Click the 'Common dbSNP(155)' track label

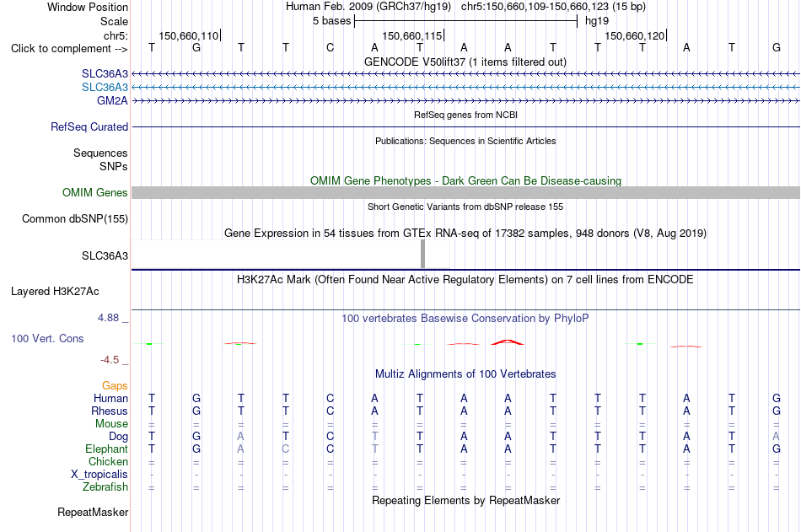[x=75, y=218]
